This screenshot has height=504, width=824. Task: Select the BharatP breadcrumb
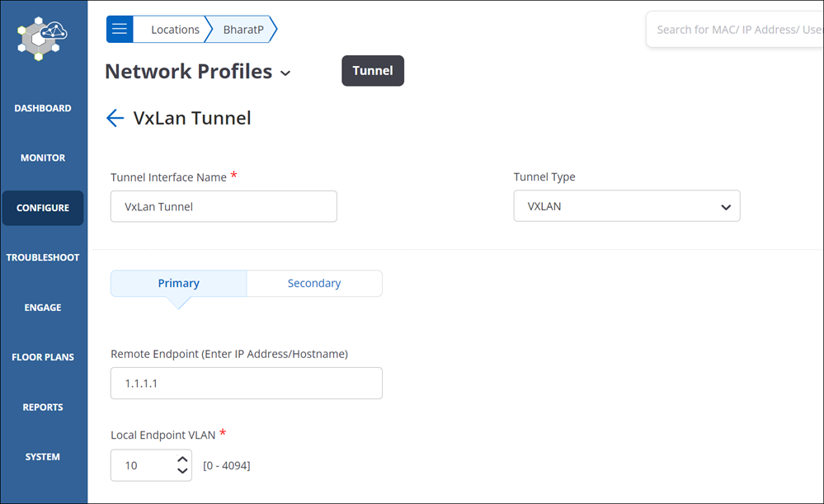243,30
